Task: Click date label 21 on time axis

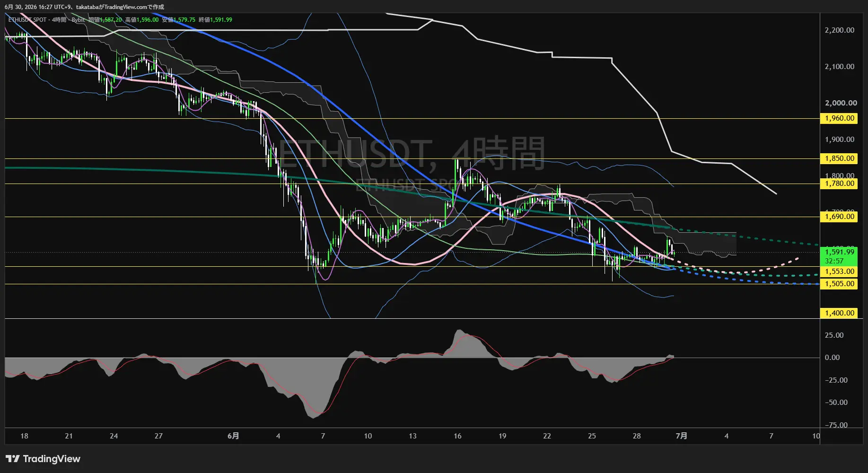Action: click(69, 436)
